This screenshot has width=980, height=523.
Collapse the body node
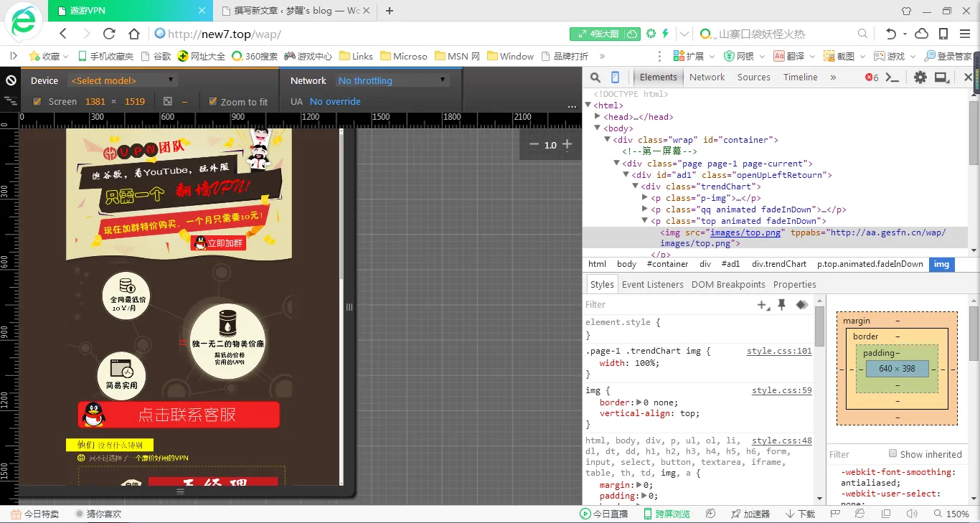click(598, 128)
